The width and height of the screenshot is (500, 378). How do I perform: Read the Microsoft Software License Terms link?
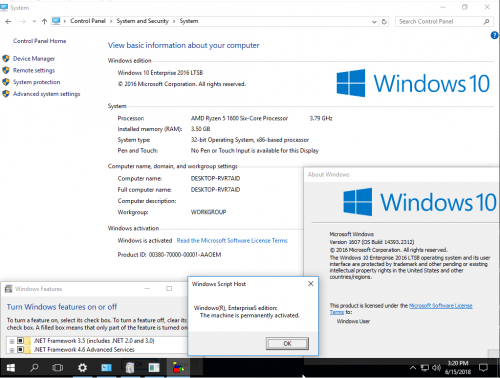coord(232,241)
